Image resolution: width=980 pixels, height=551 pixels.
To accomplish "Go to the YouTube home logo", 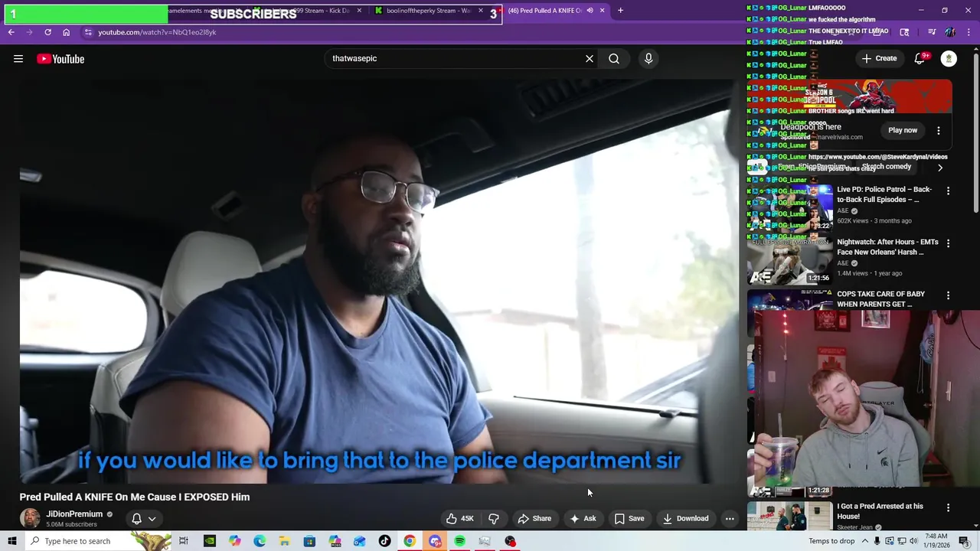I will coord(60,59).
